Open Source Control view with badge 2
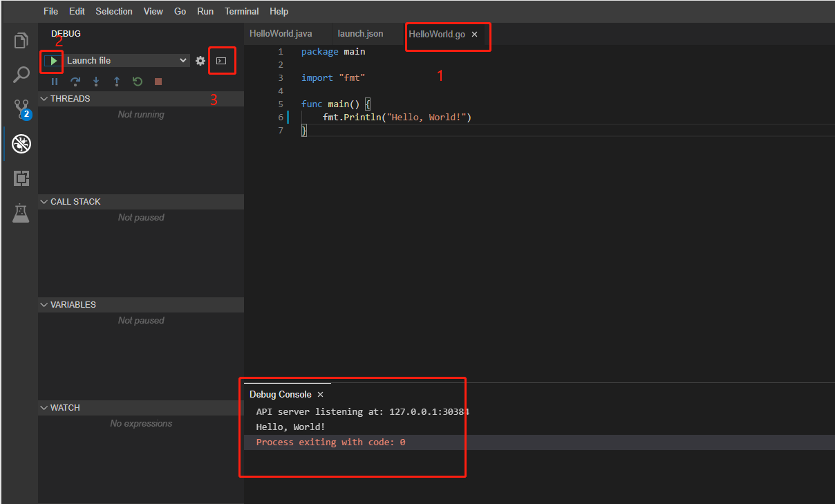 [21, 109]
